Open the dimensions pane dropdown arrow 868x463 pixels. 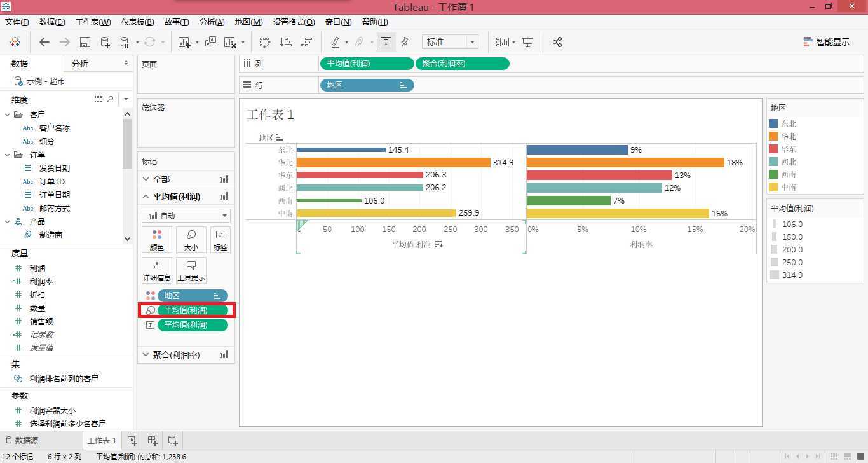coord(126,99)
